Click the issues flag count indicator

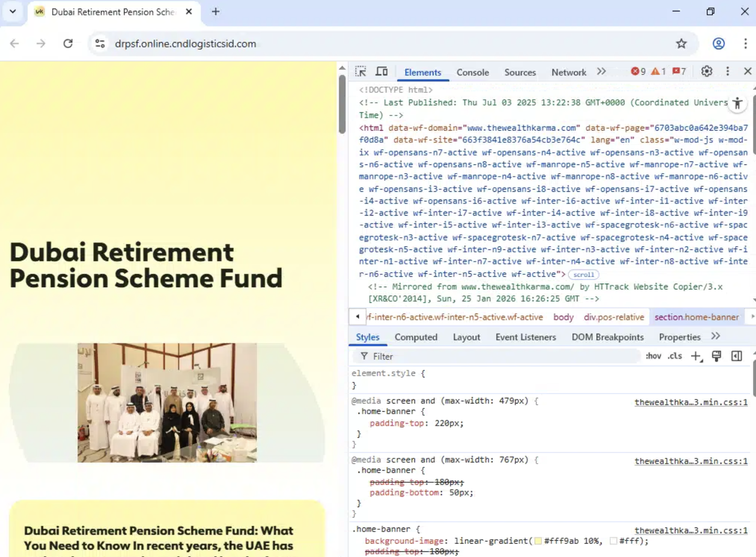(x=679, y=72)
